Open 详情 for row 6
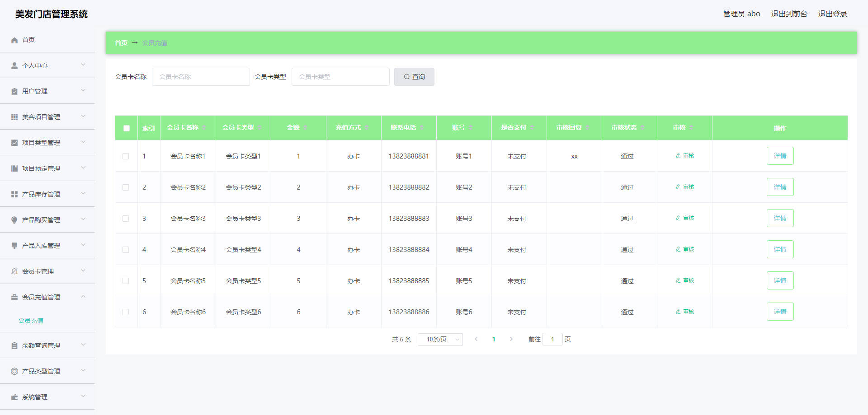 click(x=780, y=312)
